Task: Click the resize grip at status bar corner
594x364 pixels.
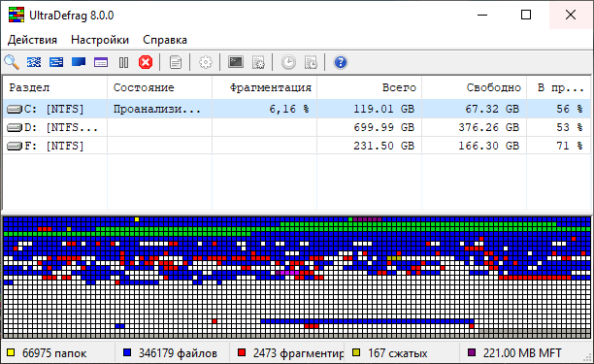Action: 588,358
